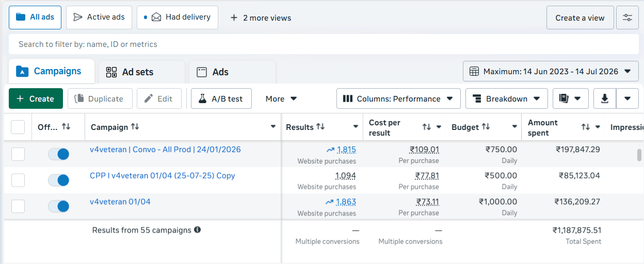Open the customize views sliders icon

point(627,18)
